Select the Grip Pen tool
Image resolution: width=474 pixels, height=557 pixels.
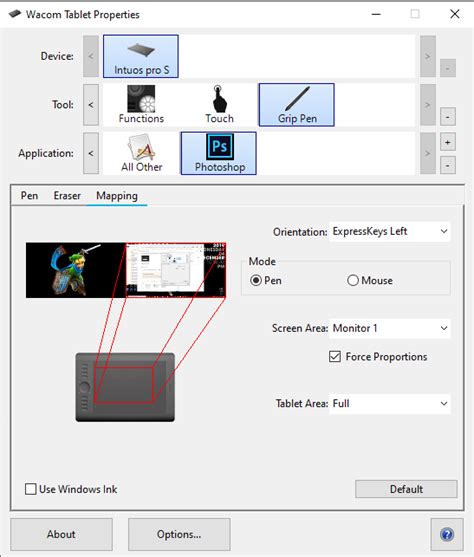(297, 105)
